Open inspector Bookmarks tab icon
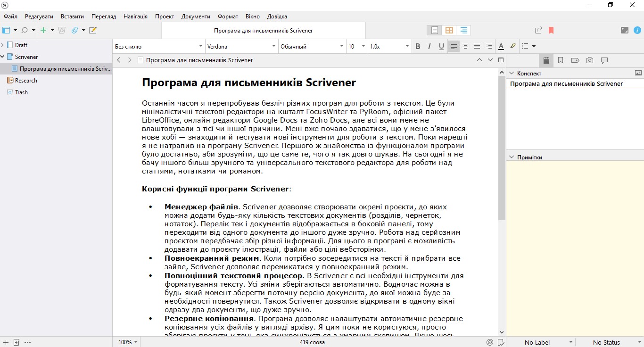 point(561,60)
